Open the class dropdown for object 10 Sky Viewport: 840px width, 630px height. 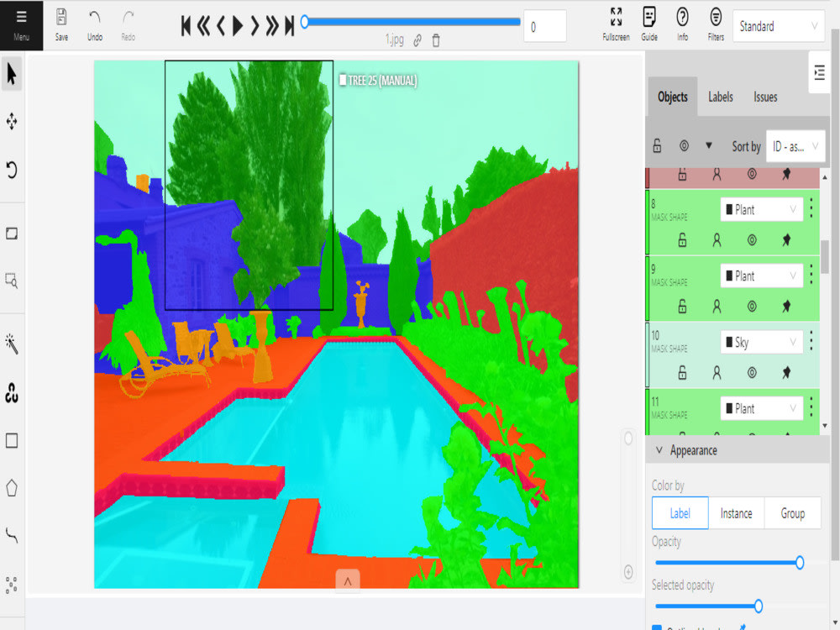tap(760, 342)
